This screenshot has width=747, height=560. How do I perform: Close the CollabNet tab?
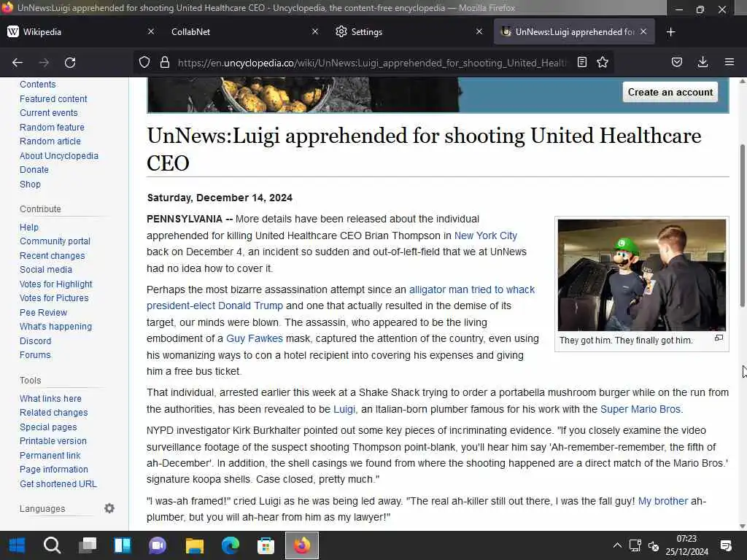pos(315,31)
